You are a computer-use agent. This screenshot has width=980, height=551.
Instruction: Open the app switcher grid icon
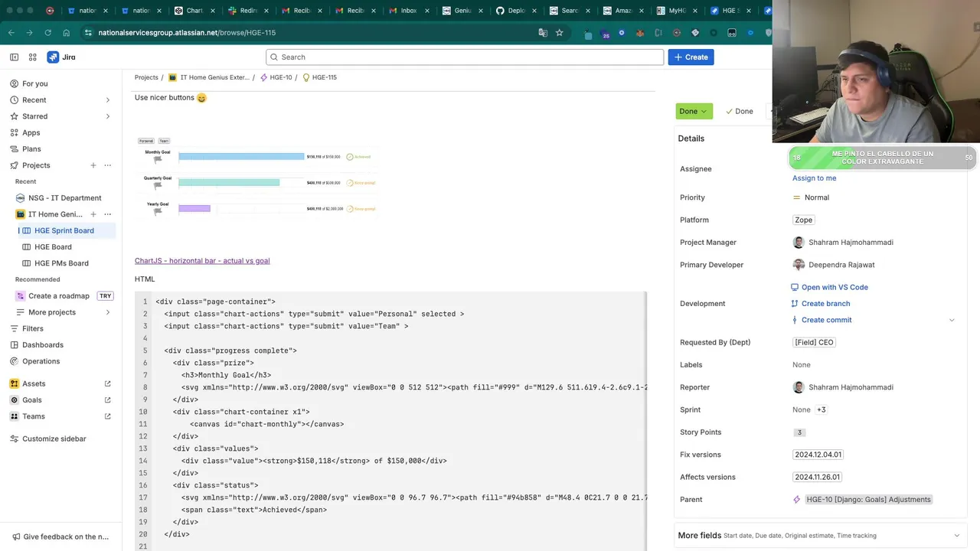(32, 57)
